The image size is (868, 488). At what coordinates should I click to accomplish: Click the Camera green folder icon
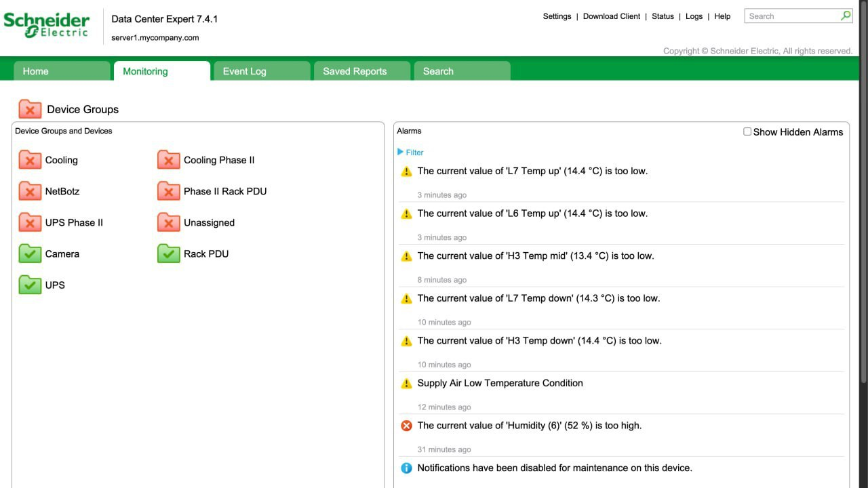click(x=30, y=253)
